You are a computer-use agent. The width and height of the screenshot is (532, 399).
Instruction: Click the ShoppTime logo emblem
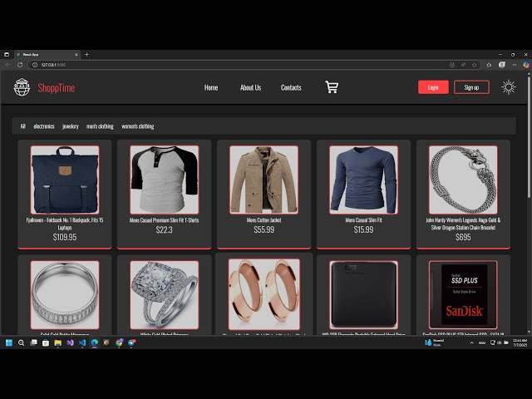click(x=22, y=87)
